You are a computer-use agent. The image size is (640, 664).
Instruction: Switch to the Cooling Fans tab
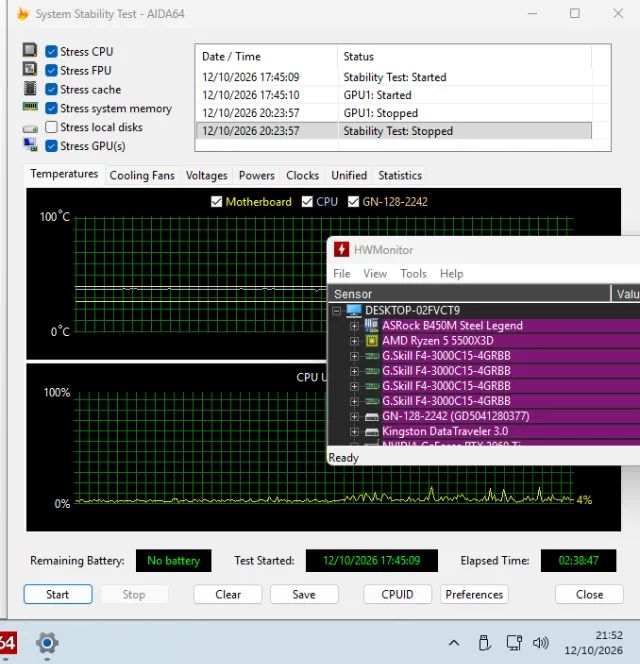(x=142, y=175)
